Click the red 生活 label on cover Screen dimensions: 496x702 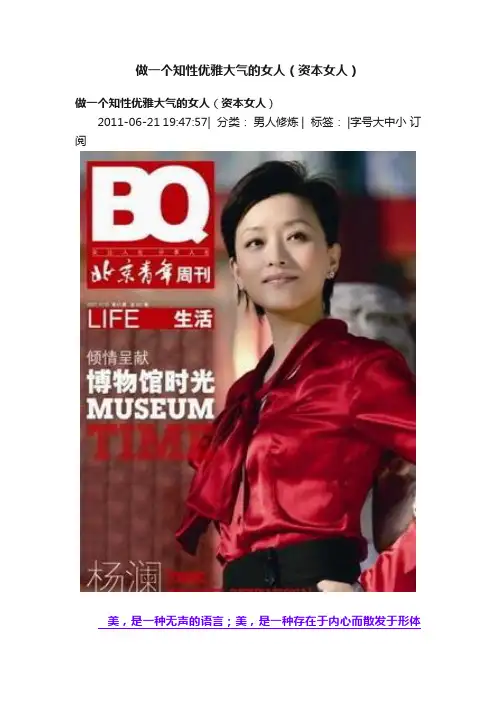[193, 319]
